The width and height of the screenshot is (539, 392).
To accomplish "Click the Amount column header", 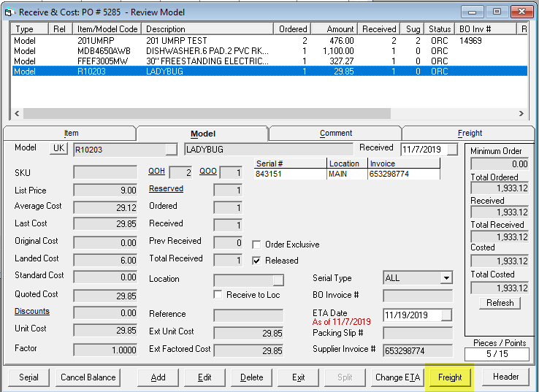I will pyautogui.click(x=334, y=29).
